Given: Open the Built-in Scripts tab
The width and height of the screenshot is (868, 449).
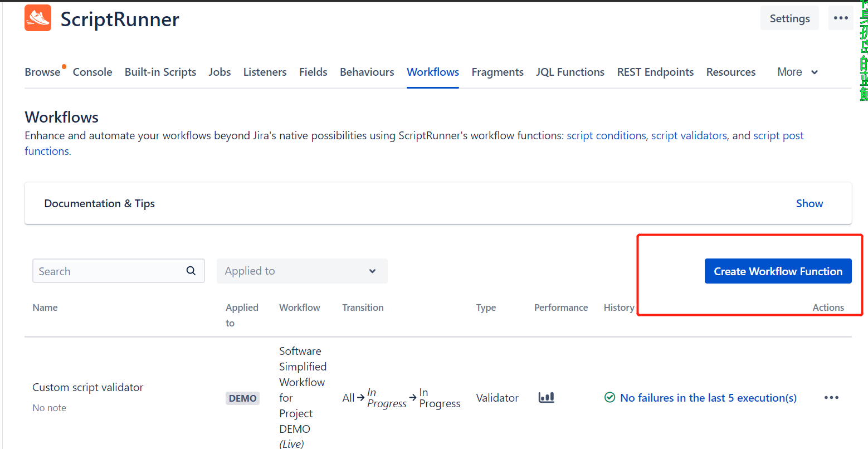Looking at the screenshot, I should coord(160,72).
